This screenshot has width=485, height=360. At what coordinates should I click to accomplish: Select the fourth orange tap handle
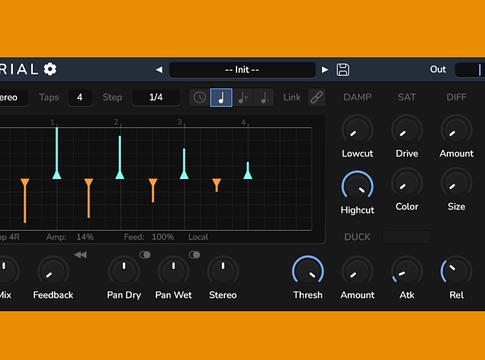[217, 183]
